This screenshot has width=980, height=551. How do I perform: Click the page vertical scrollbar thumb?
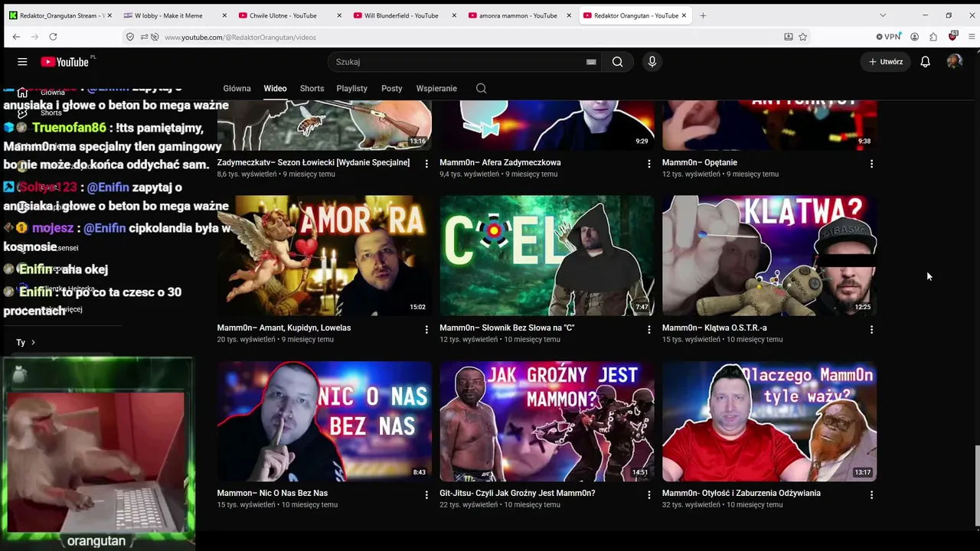[x=976, y=486]
